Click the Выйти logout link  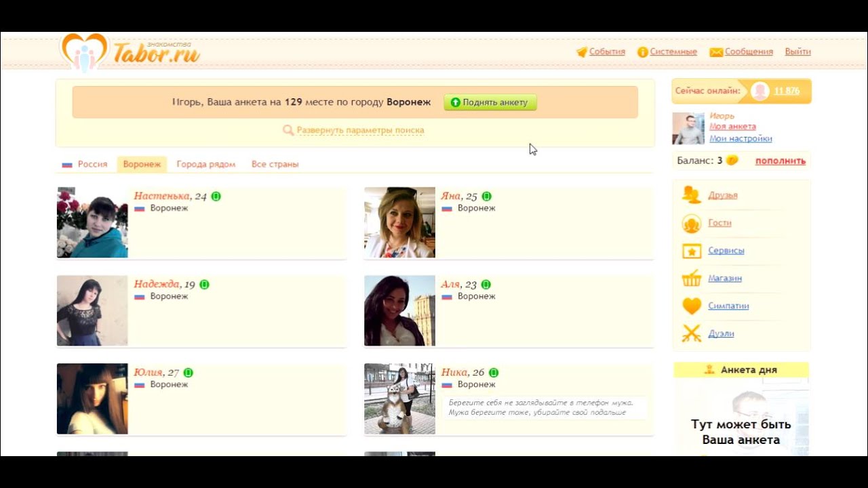click(x=797, y=52)
